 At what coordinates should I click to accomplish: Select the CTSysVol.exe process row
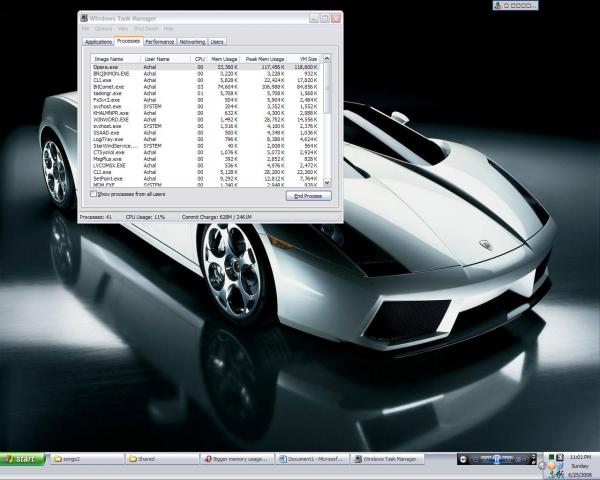point(207,152)
